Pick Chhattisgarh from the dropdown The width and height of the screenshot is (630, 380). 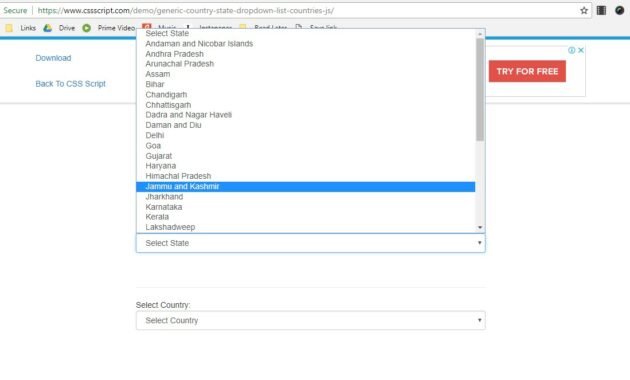[x=305, y=105]
